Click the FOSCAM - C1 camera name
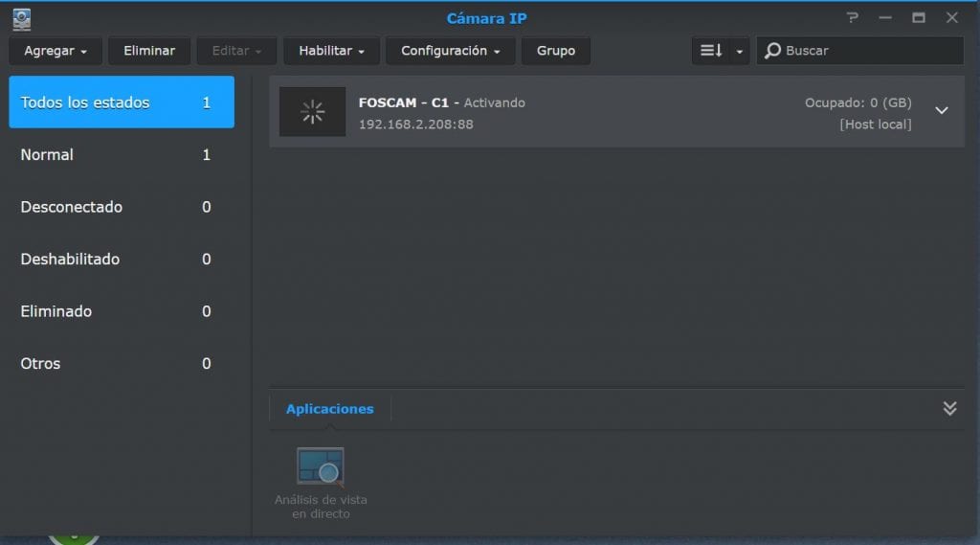 pyautogui.click(x=404, y=102)
